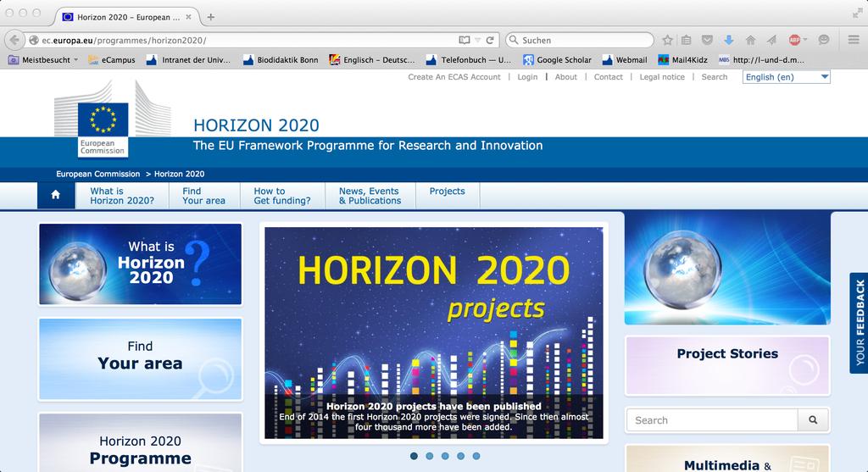Image resolution: width=868 pixels, height=472 pixels.
Task: Open Your Feedback side tab
Action: click(x=860, y=323)
